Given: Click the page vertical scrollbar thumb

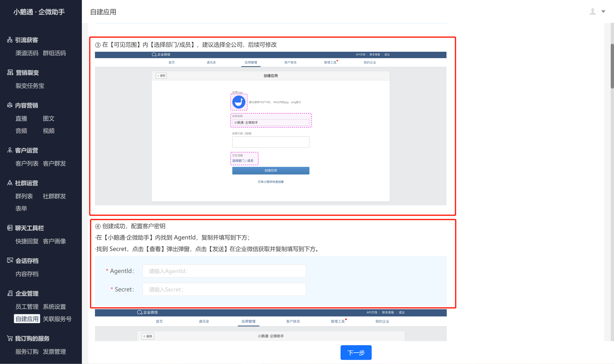Looking at the screenshot, I should (x=612, y=66).
